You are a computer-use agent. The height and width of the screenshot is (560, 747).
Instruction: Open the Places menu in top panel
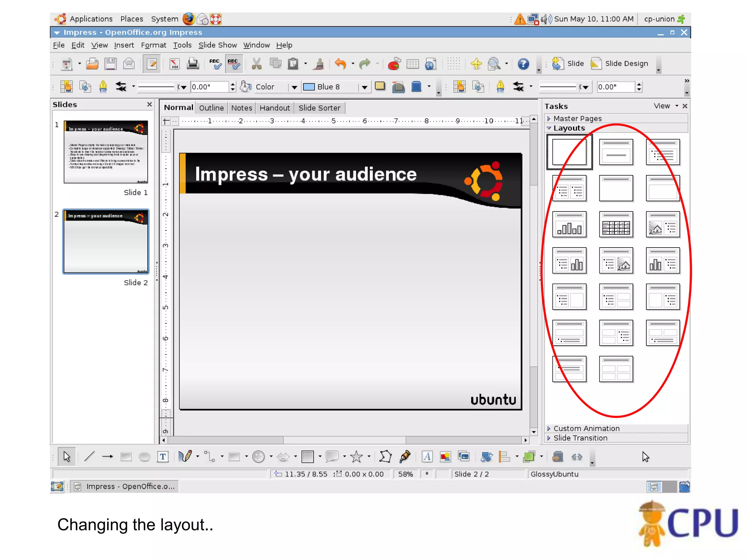pos(131,19)
